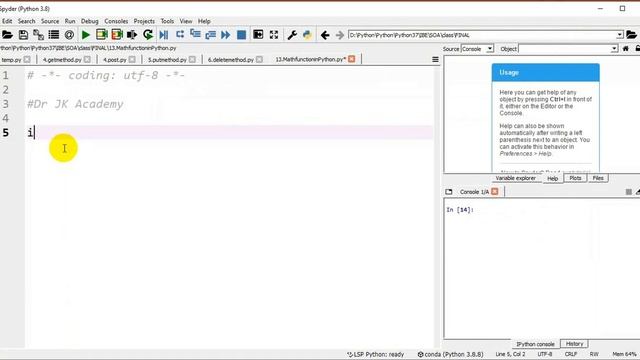Switch to the Plots tab
This screenshot has height=360, width=640.
click(575, 178)
